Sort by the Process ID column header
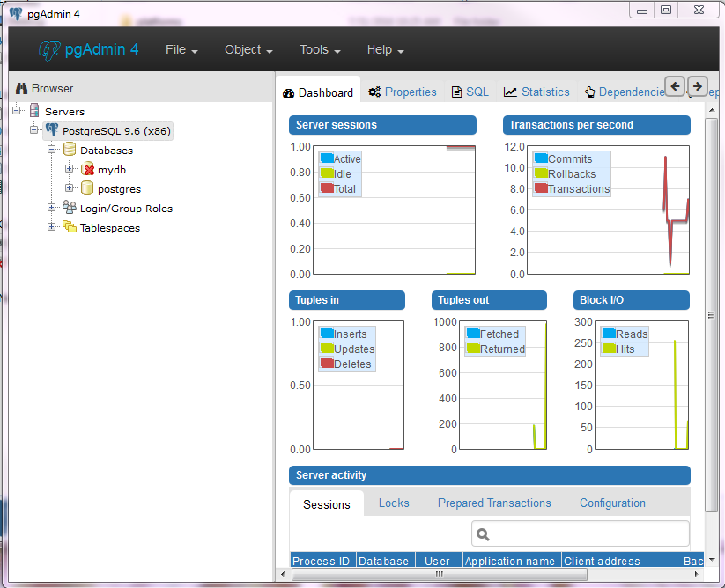Screen dimensions: 725x588 click(x=322, y=561)
